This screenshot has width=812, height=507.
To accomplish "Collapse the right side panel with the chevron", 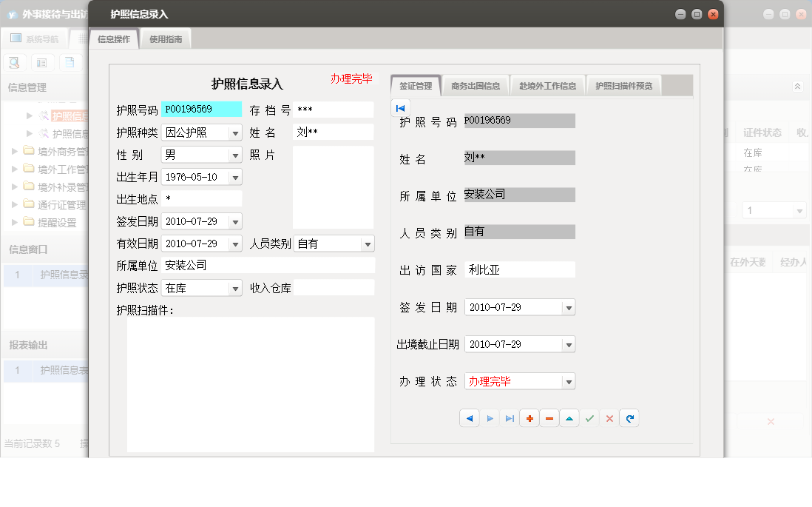I will pyautogui.click(x=797, y=86).
